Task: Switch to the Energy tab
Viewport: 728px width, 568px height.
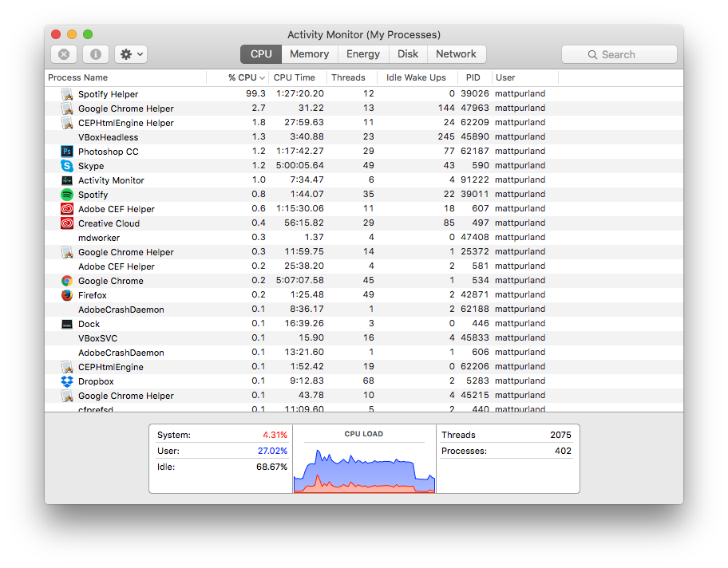Action: pos(363,54)
